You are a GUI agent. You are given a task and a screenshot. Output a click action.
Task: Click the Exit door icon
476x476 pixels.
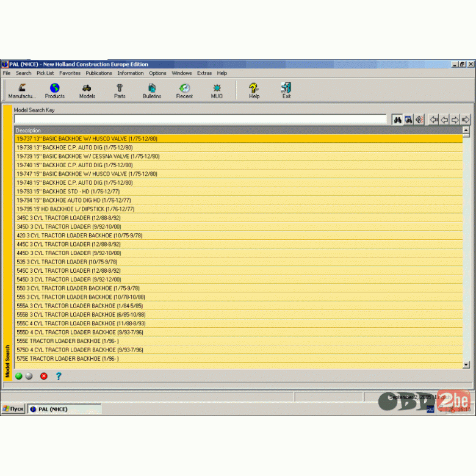286,91
